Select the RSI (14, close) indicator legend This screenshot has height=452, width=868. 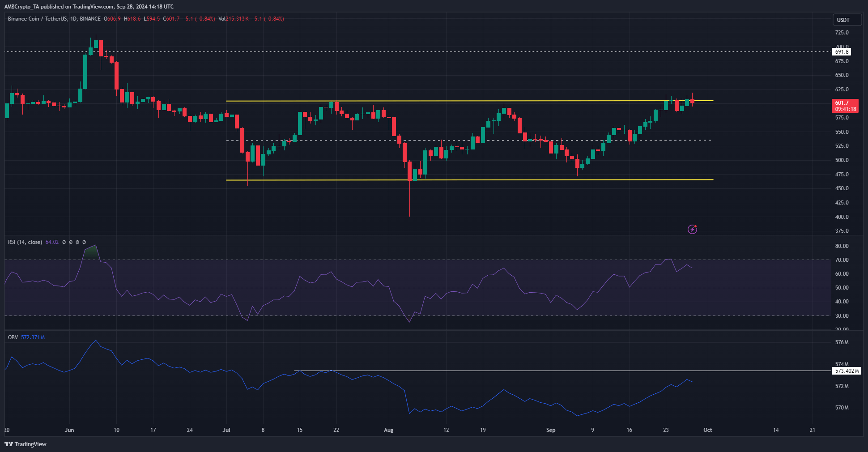tap(25, 242)
